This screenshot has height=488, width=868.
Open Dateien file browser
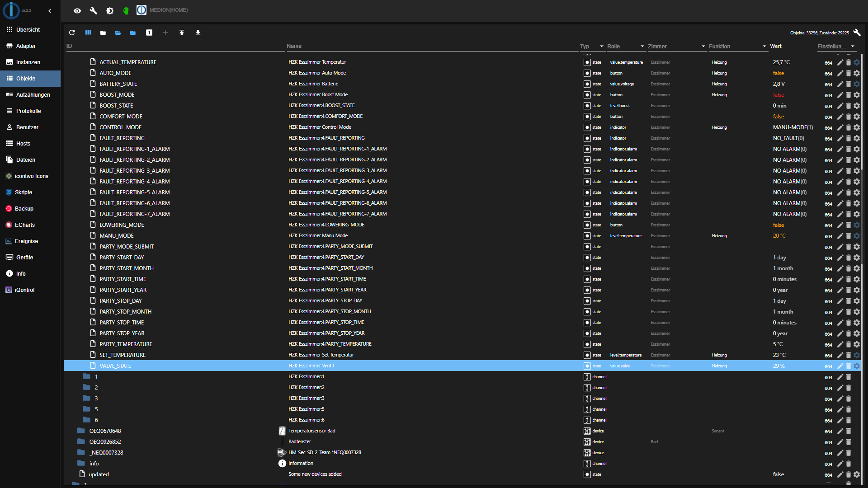point(30,160)
